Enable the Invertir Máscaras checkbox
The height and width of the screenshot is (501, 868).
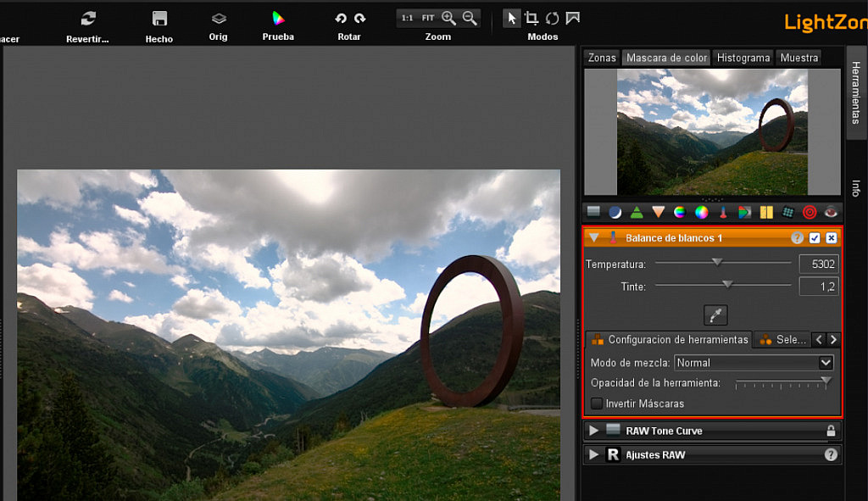tap(595, 404)
